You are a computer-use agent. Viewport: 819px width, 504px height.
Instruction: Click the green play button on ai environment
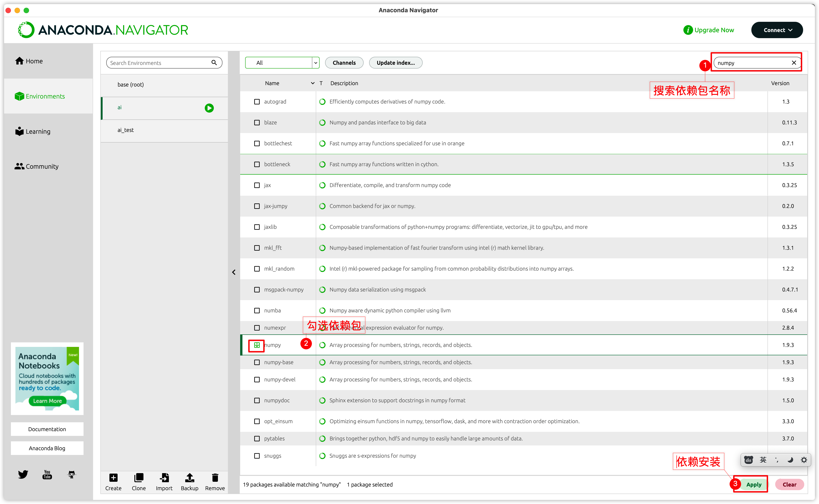(x=209, y=108)
